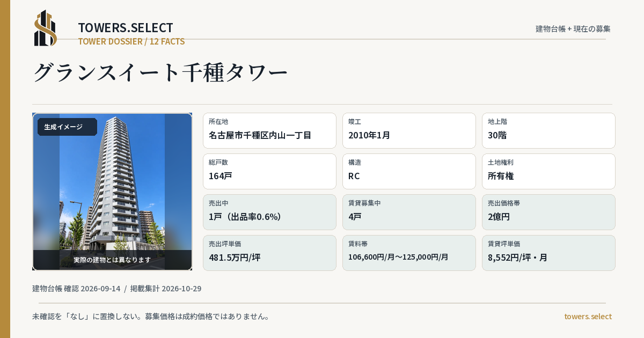Click the 2010年1月 value
Screen dimensions: 644x338
pos(369,135)
